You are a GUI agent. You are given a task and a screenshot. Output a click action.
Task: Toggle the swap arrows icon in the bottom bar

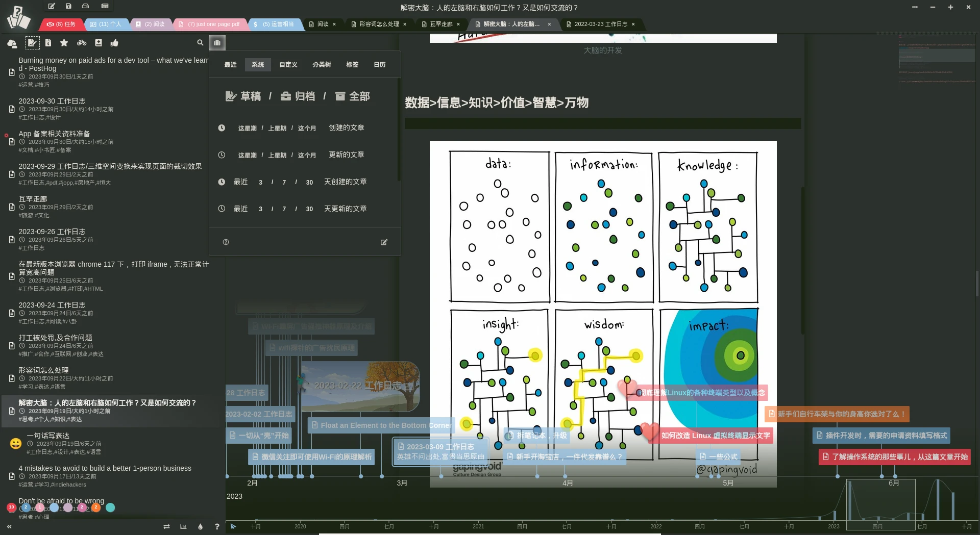(x=166, y=526)
